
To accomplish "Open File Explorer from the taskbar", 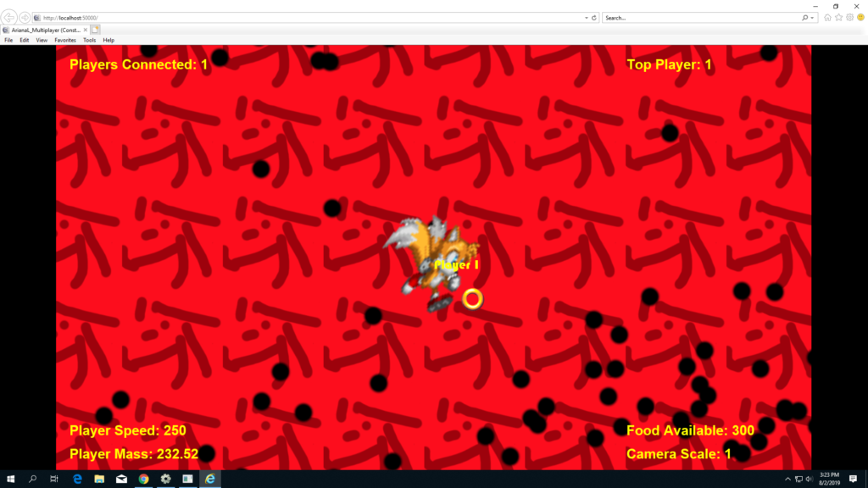I will tap(99, 480).
